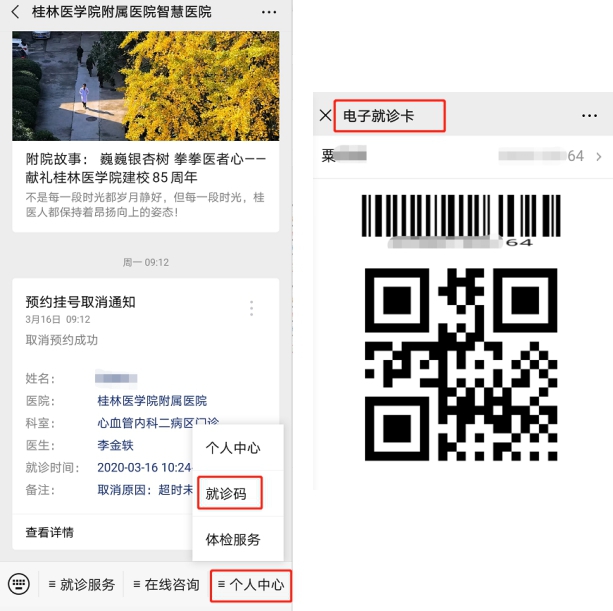
Task: Switch to keyboard input icon
Action: (x=19, y=585)
